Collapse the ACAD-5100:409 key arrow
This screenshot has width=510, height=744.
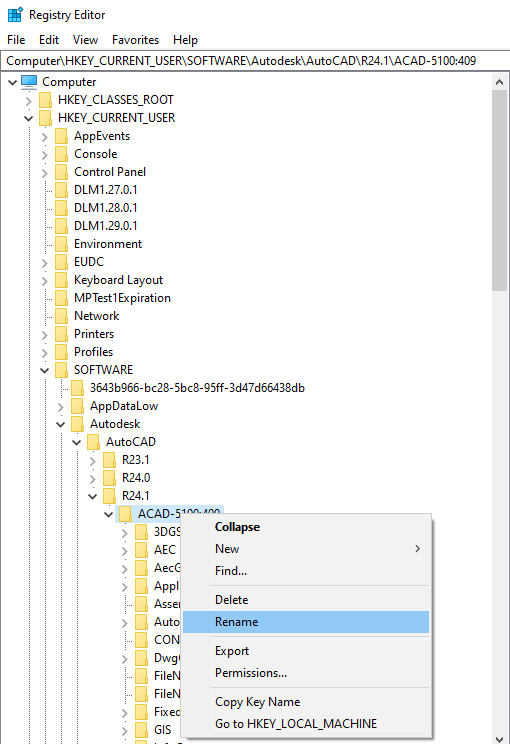109,515
